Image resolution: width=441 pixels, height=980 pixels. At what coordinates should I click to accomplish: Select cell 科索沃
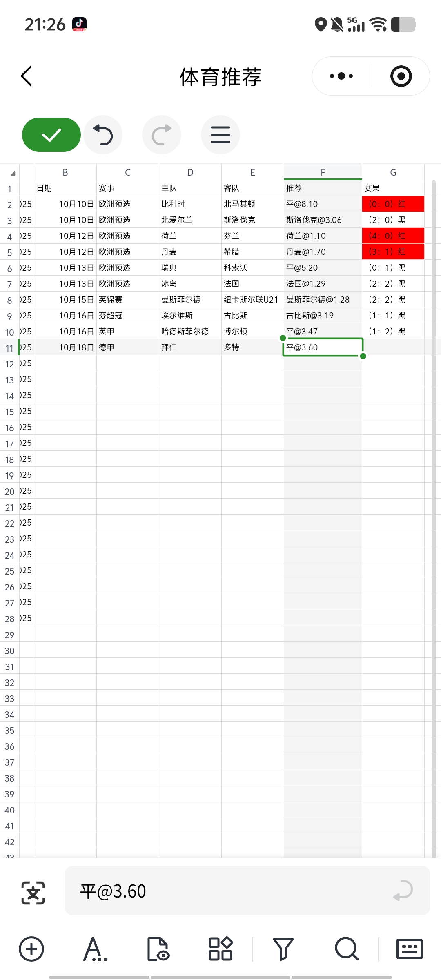253,268
